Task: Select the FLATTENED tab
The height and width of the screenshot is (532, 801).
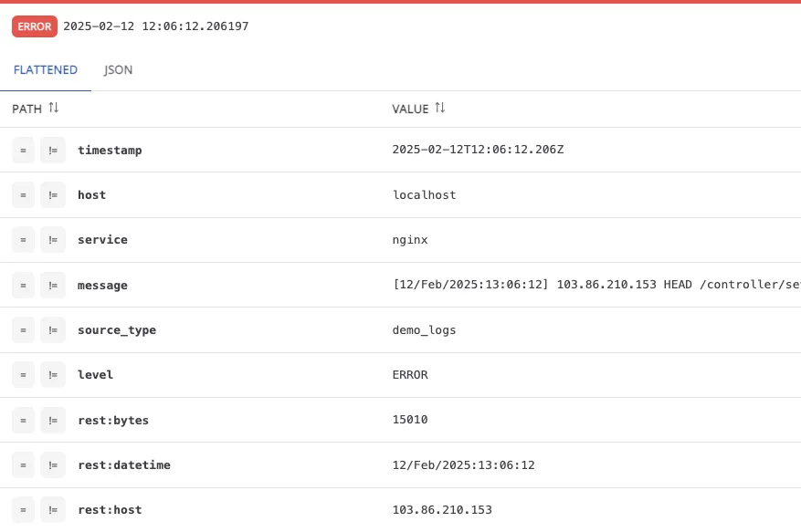Action: (46, 70)
